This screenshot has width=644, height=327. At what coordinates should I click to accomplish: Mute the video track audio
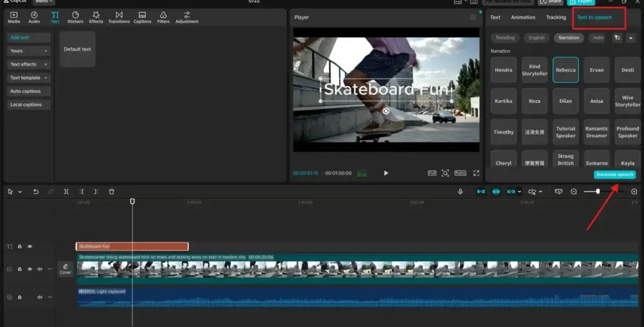(40, 269)
